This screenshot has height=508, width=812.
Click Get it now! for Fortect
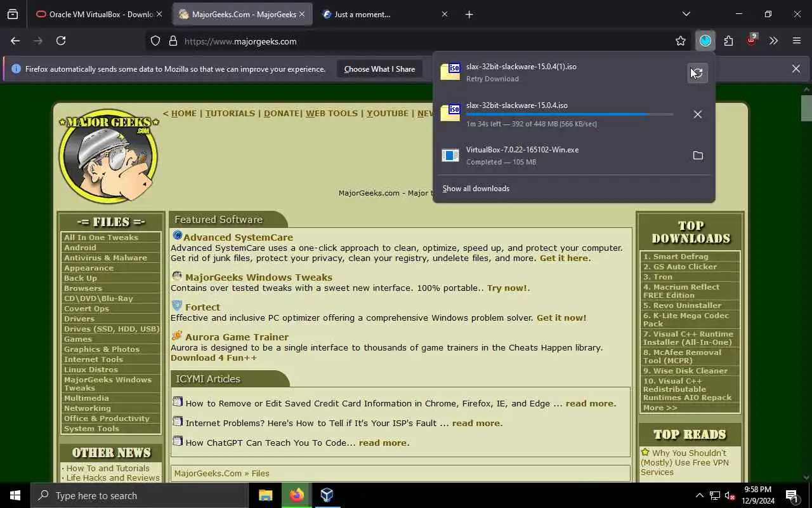[561, 318]
